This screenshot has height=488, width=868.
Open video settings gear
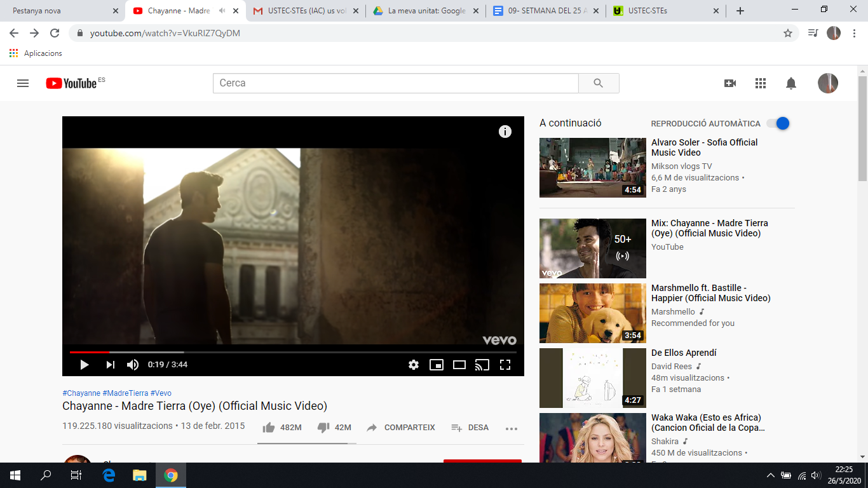[414, 365]
